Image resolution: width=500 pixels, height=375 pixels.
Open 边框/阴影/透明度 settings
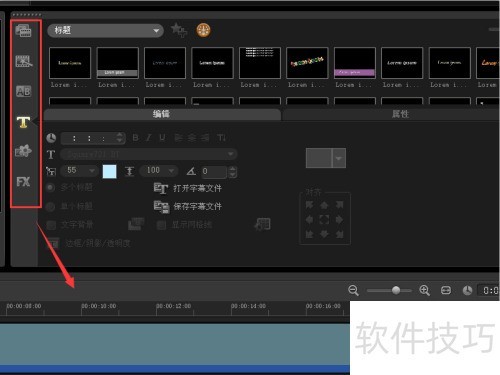97,244
